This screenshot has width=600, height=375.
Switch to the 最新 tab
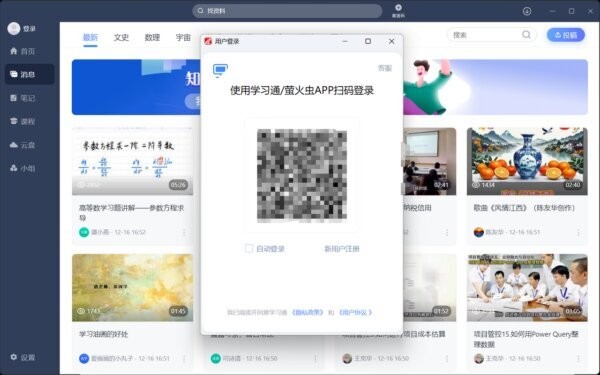pyautogui.click(x=90, y=38)
